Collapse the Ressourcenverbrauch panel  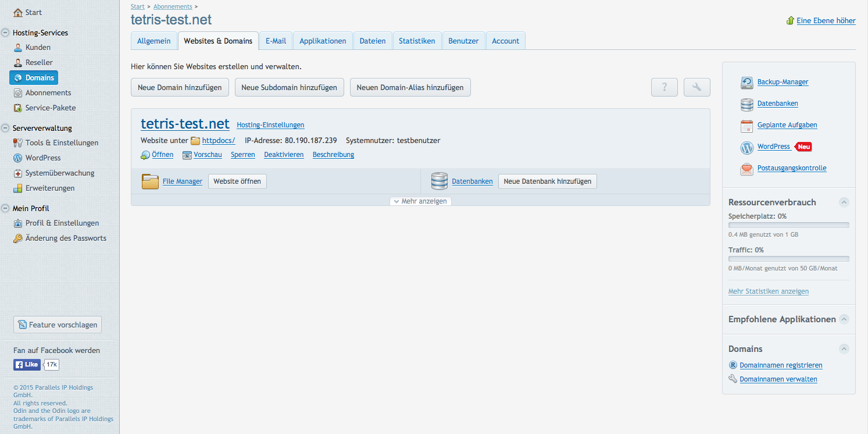tap(844, 202)
